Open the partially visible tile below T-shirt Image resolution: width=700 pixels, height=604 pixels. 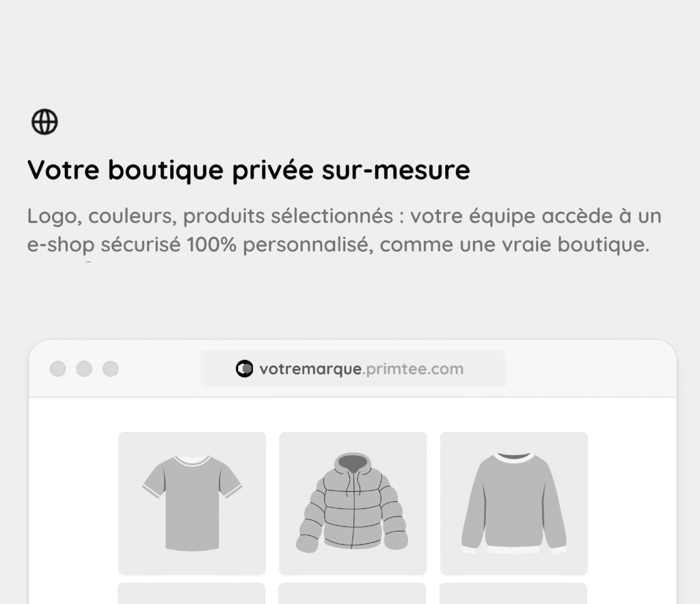[x=191, y=593]
